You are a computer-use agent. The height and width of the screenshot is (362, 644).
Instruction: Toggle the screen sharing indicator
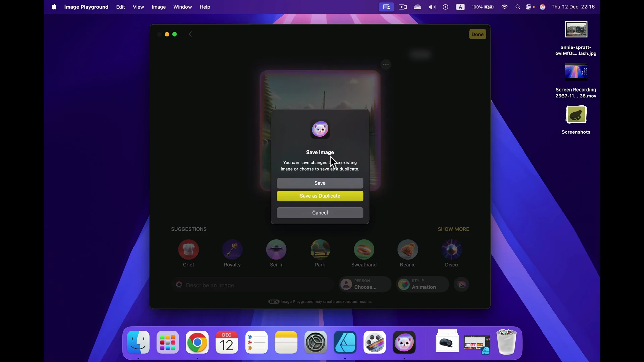(386, 7)
